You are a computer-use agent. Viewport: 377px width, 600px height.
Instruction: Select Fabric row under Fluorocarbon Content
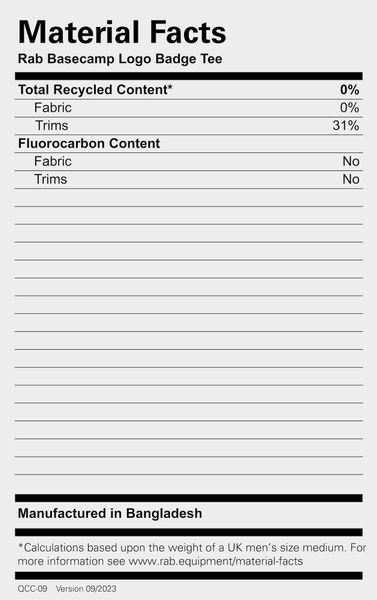click(189, 161)
